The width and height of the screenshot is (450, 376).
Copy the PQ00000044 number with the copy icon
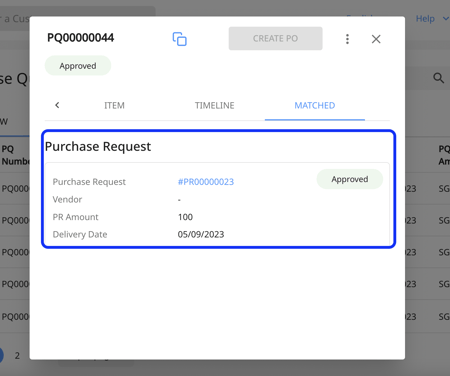point(180,39)
